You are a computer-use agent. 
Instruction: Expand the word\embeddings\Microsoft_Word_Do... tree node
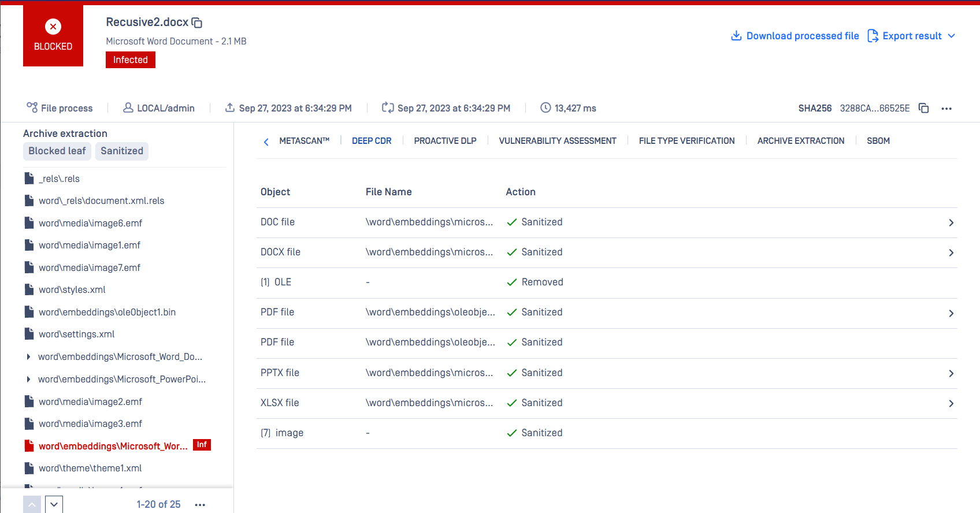(28, 357)
